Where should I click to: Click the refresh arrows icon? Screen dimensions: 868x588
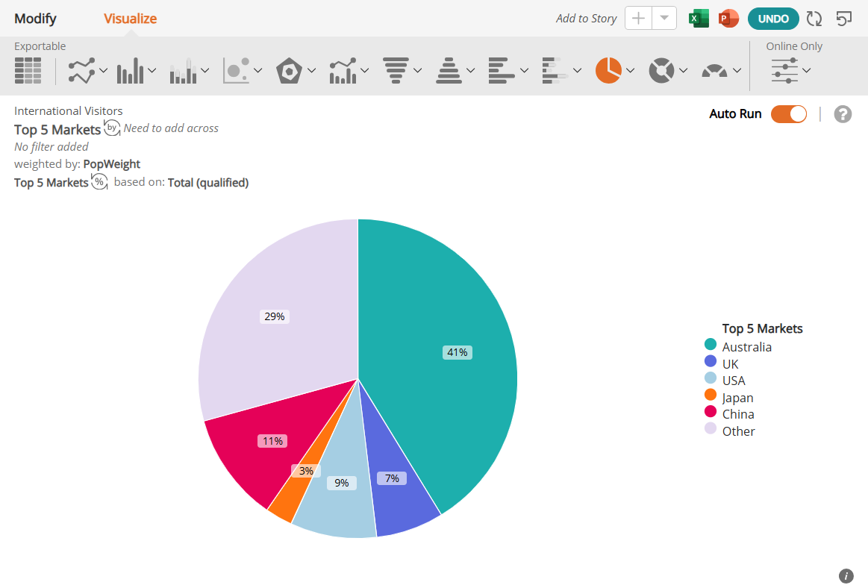pyautogui.click(x=814, y=18)
